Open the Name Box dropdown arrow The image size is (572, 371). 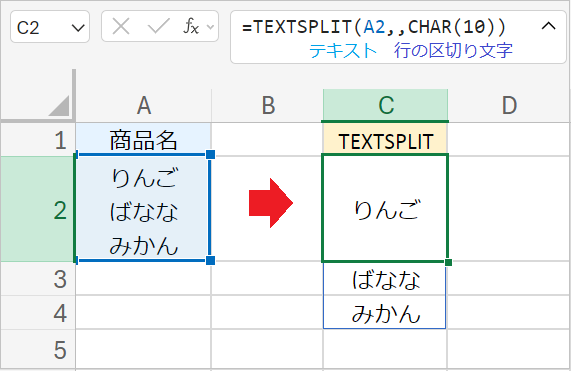pos(78,28)
